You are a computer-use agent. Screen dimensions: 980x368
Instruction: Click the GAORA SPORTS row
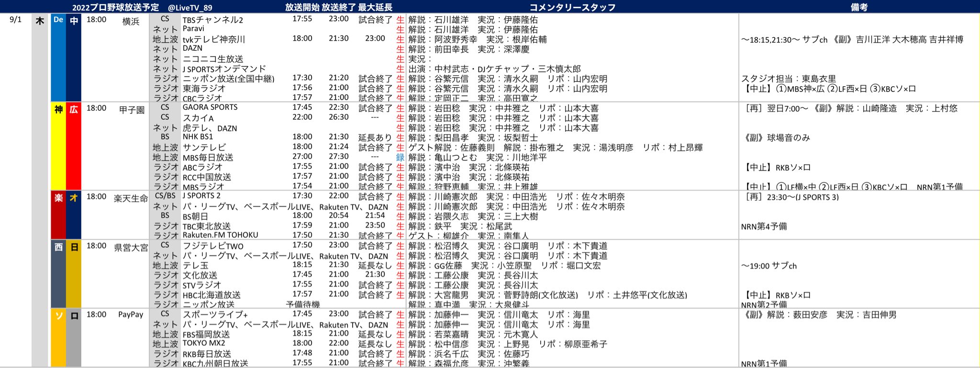(x=210, y=107)
